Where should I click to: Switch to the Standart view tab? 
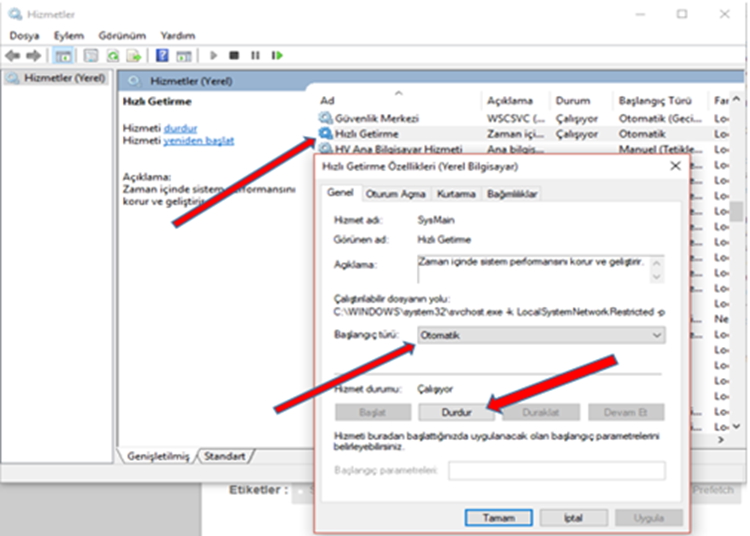(x=224, y=456)
